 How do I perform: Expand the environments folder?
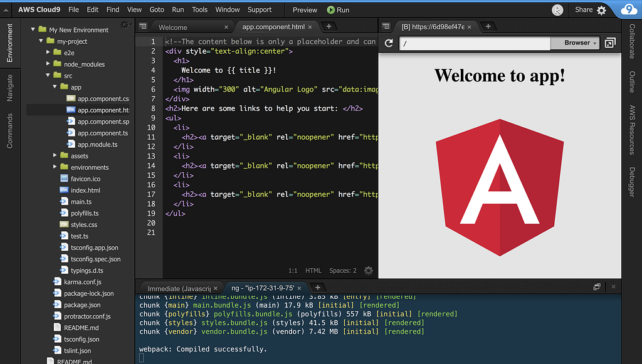(x=55, y=167)
